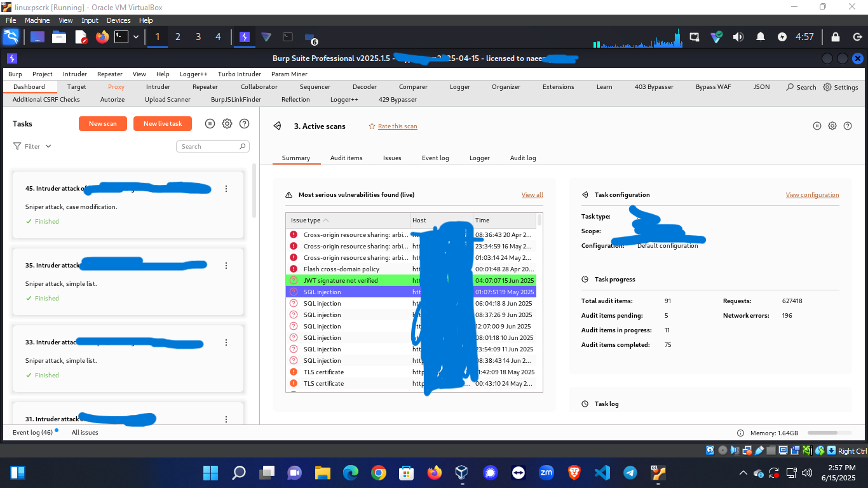Open the Param Miner menu
Image resolution: width=868 pixels, height=488 pixels.
pyautogui.click(x=289, y=74)
